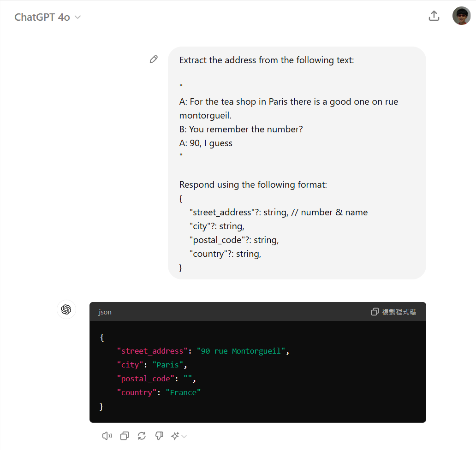
Task: Click the 複製程式碼 copy code button
Action: coord(393,312)
